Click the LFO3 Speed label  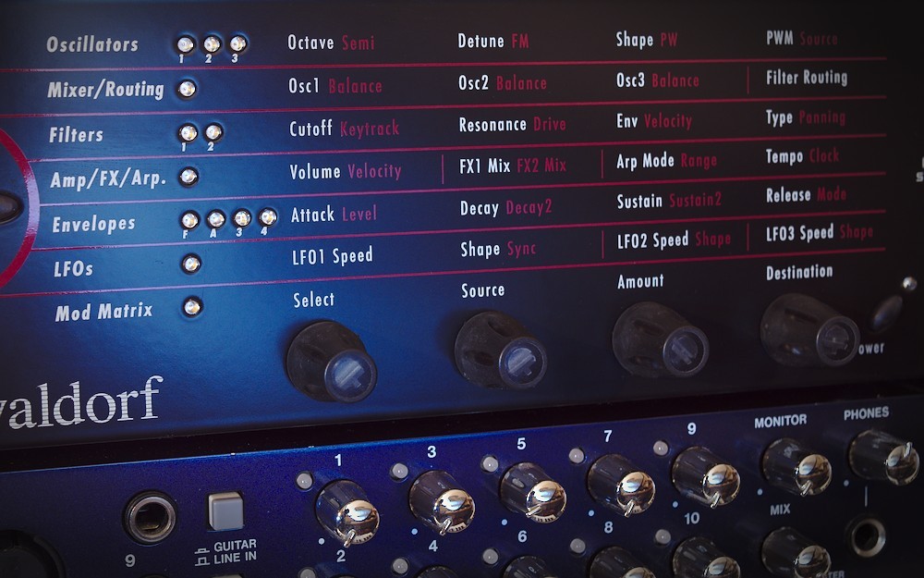(x=799, y=234)
